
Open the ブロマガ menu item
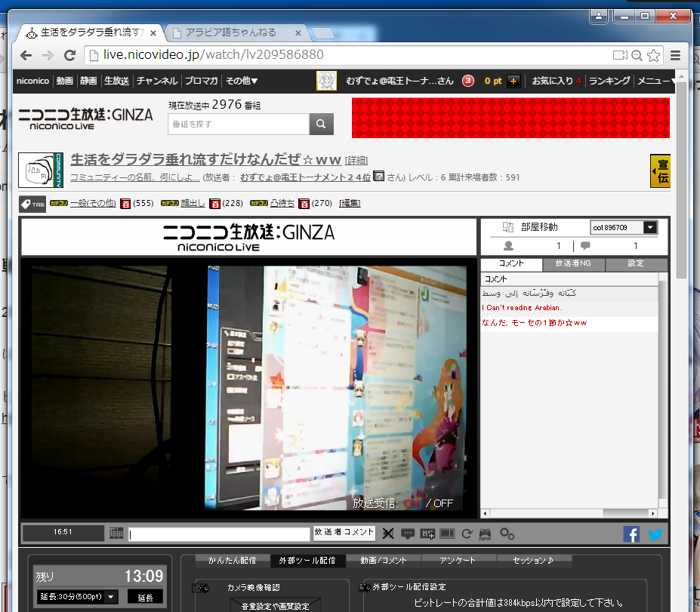click(201, 81)
